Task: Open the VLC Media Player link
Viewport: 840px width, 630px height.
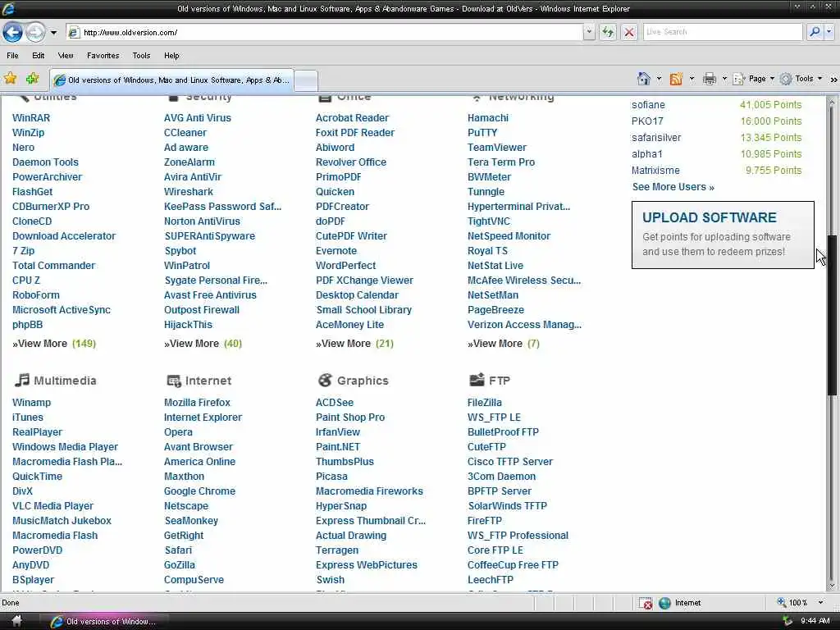Action: tap(53, 505)
